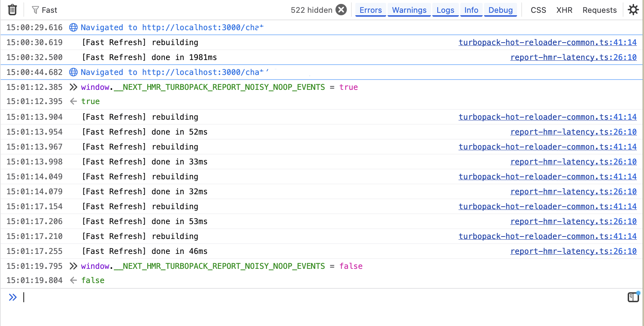Image resolution: width=644 pixels, height=326 pixels.
Task: Clear the console with the trash icon
Action: (x=12, y=10)
